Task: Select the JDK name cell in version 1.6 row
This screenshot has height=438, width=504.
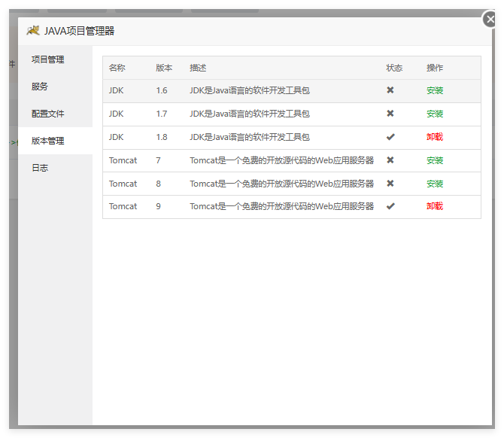Action: coord(116,91)
